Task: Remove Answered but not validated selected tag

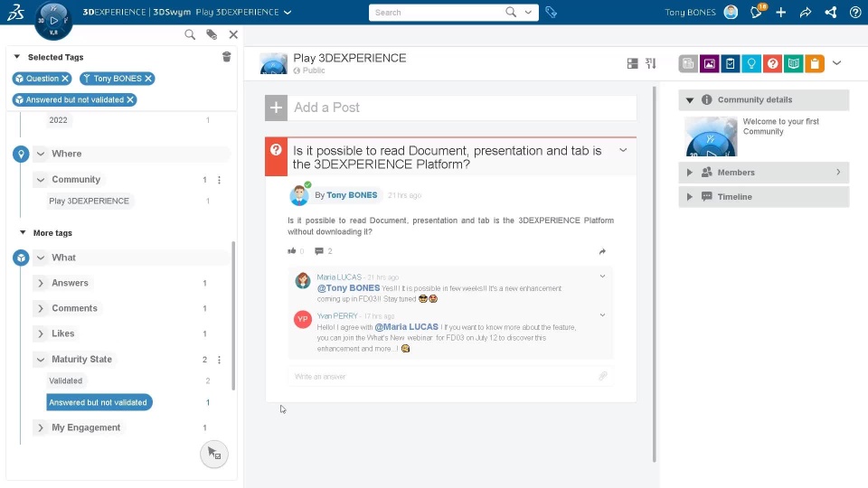Action: 130,100
